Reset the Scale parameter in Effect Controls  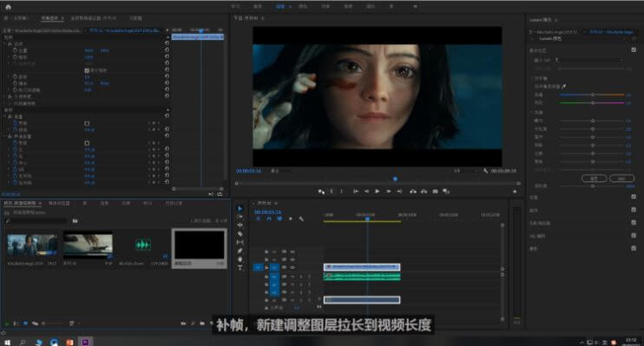coord(167,56)
